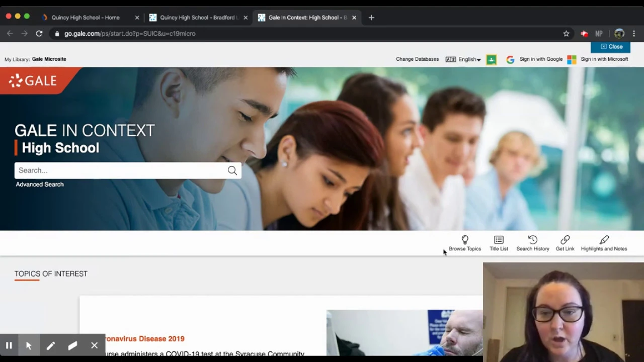The height and width of the screenshot is (362, 644).
Task: Go forward with browser forward arrow
Action: (x=24, y=33)
